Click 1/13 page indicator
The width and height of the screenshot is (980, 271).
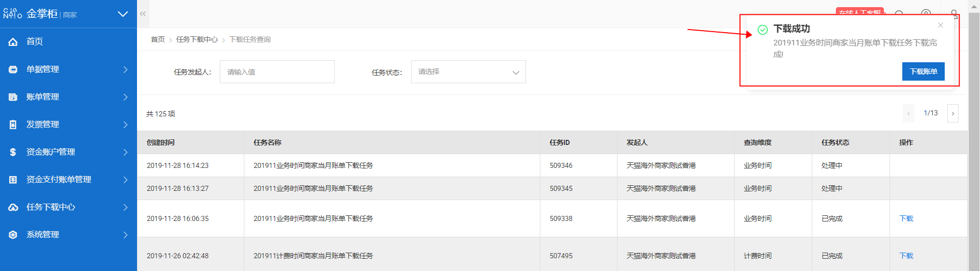(x=930, y=113)
